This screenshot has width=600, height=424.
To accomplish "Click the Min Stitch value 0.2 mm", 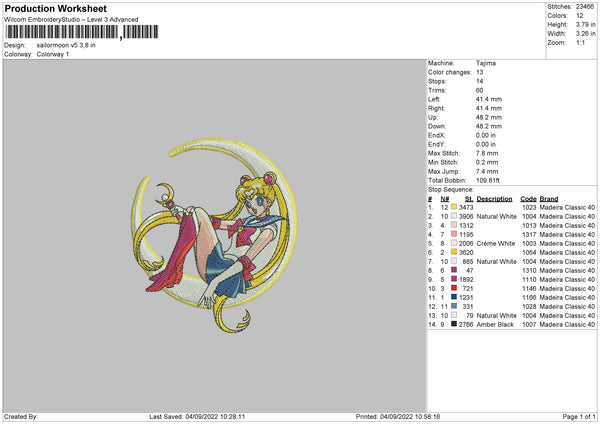I will (x=487, y=162).
